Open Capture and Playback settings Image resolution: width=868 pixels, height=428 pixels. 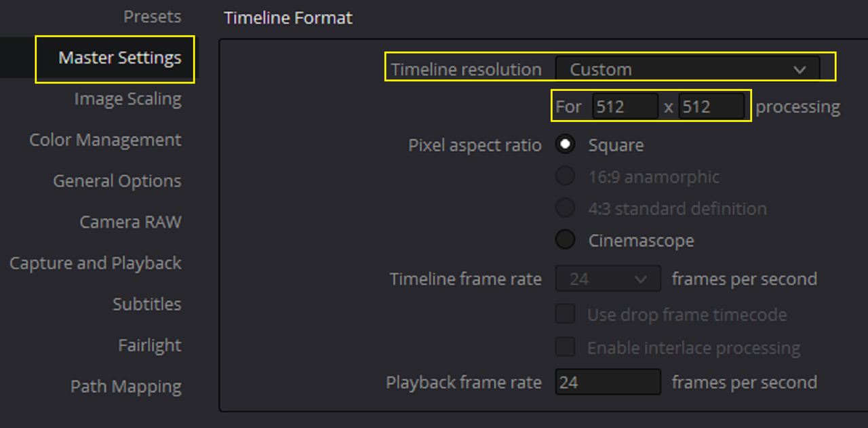click(x=95, y=263)
